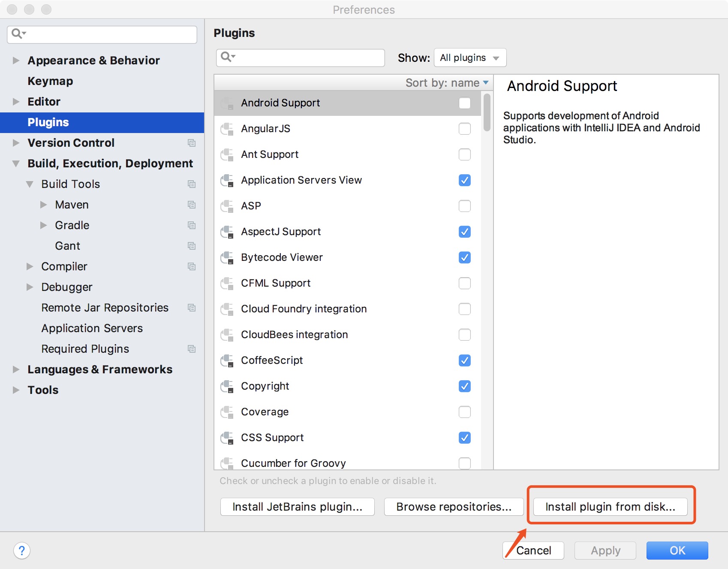Click the Ant Support plugin icon

pos(227,154)
